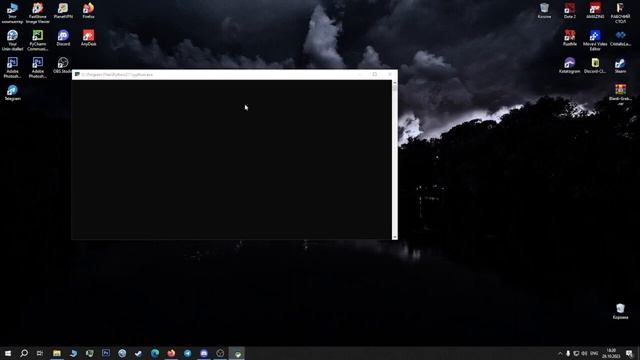Open the volume control in system tray
This screenshot has height=360, width=640.
[x=584, y=353]
